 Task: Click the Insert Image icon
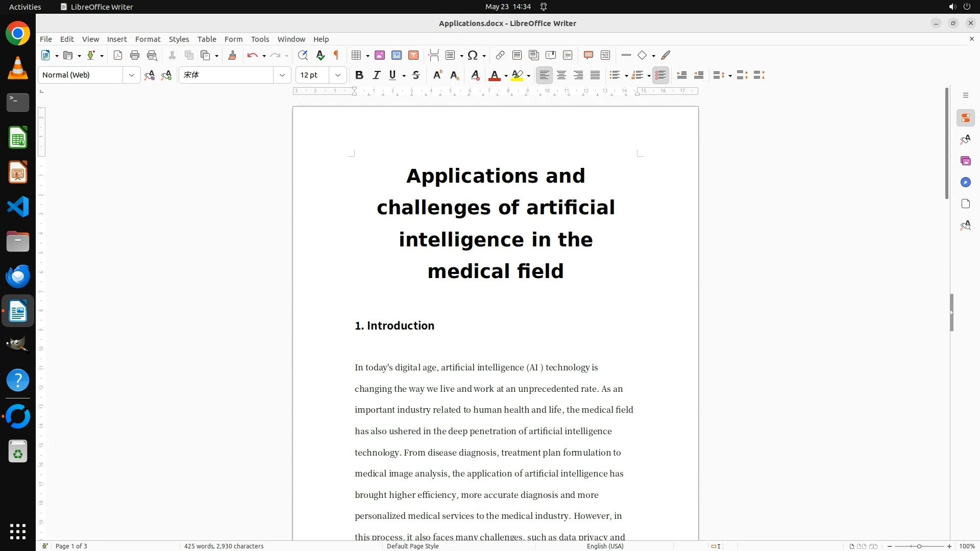tap(379, 56)
